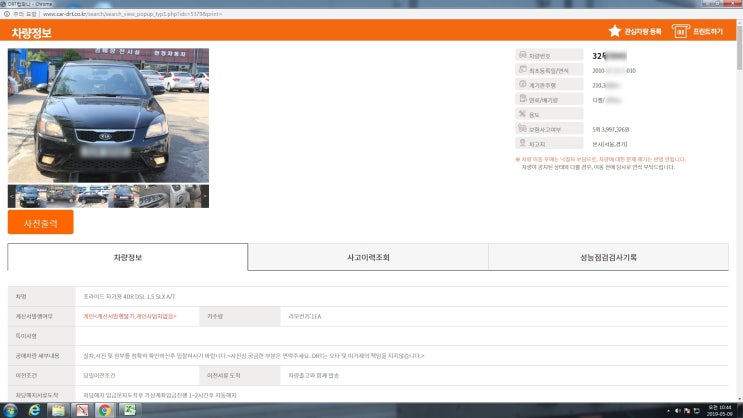Click the 차량정보 page header title

[31, 33]
